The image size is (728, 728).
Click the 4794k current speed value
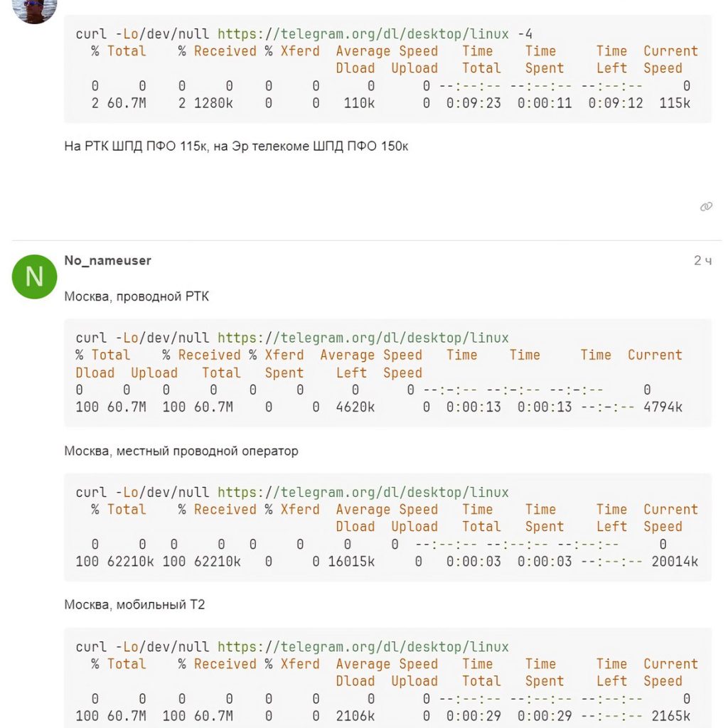(x=663, y=407)
